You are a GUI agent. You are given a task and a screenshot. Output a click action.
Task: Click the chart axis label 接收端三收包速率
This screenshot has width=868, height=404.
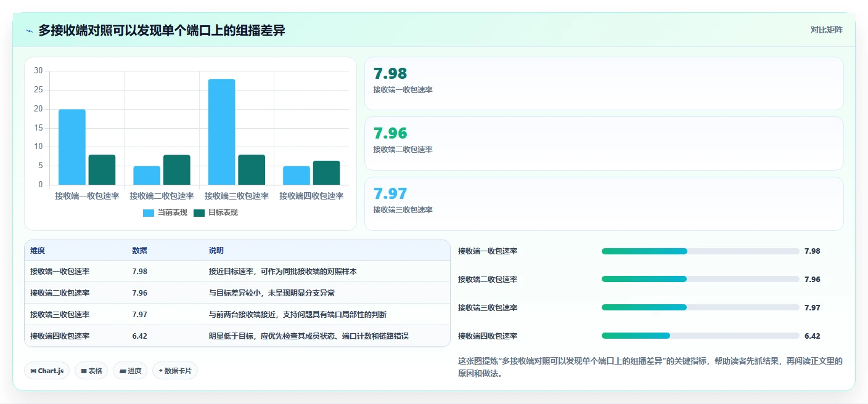(237, 196)
